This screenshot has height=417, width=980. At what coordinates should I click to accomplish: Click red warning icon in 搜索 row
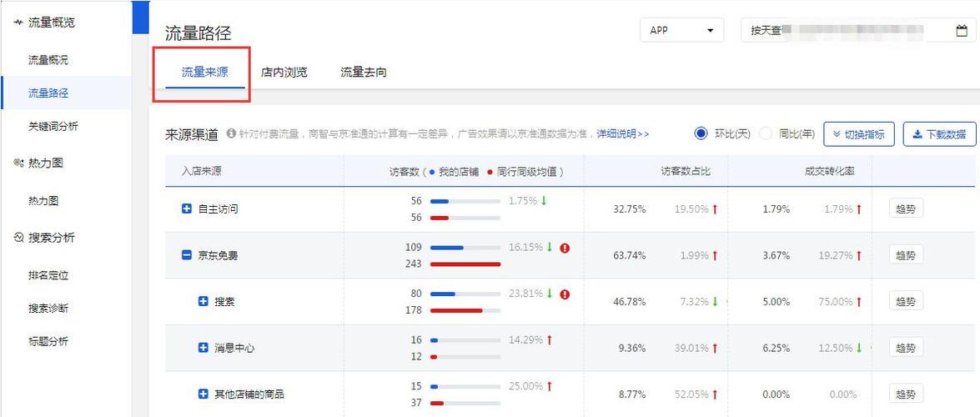tap(565, 294)
